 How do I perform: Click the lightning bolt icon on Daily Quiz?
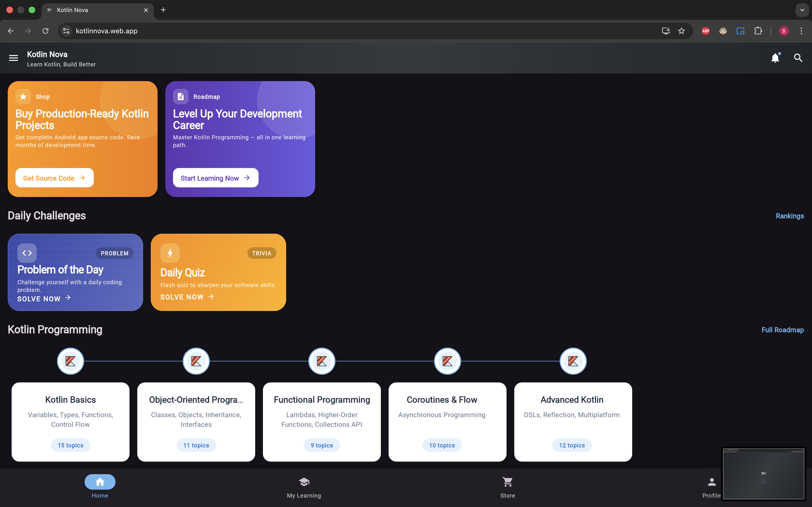tap(170, 253)
